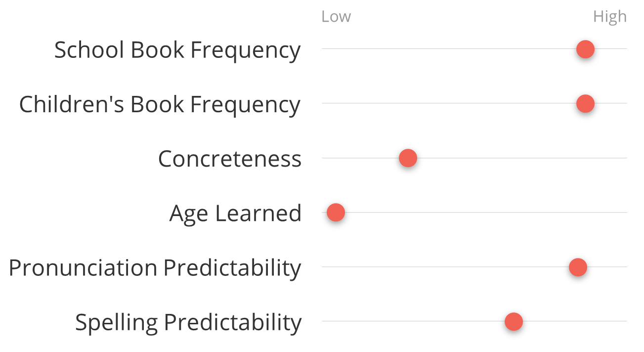Select the Pronunciation Predictability red dot
Screen dimensions: 644x352
(x=578, y=267)
